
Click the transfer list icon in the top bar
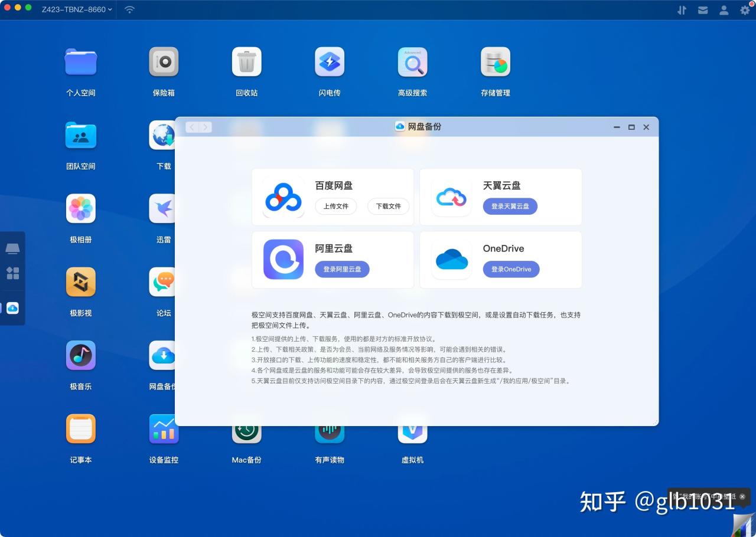[x=682, y=9]
